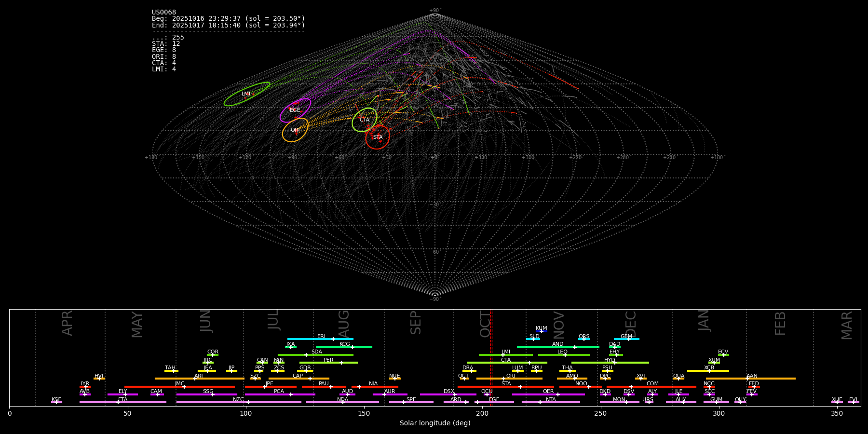Click the OCT month label
Screen dimensions: 868x434
pos(485,324)
